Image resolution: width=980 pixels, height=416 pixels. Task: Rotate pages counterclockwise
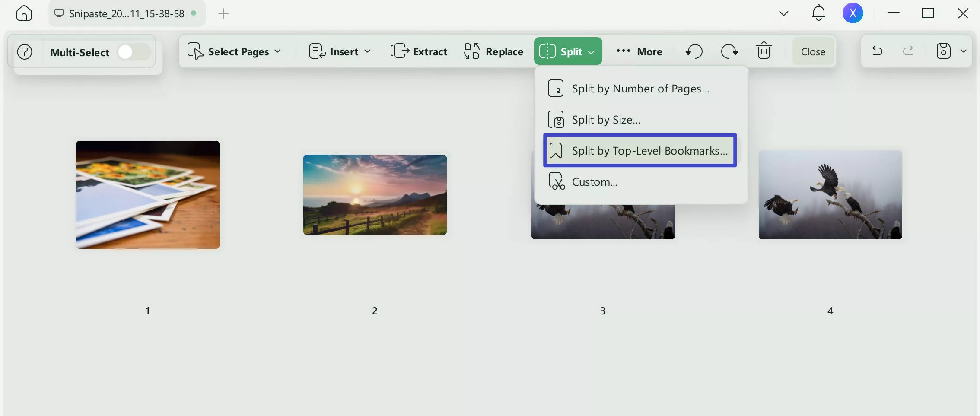coord(694,51)
